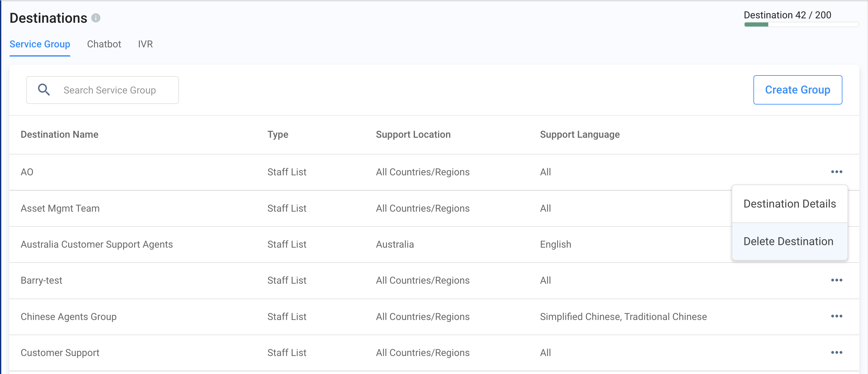Click the Destination 42 / 200 progress bar
Screen dimensions: 868x374
click(801, 24)
